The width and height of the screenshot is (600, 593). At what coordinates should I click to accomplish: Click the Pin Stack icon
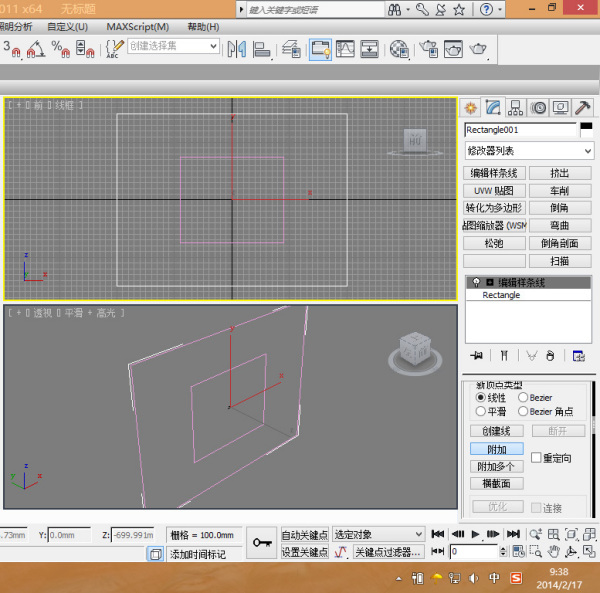(476, 356)
